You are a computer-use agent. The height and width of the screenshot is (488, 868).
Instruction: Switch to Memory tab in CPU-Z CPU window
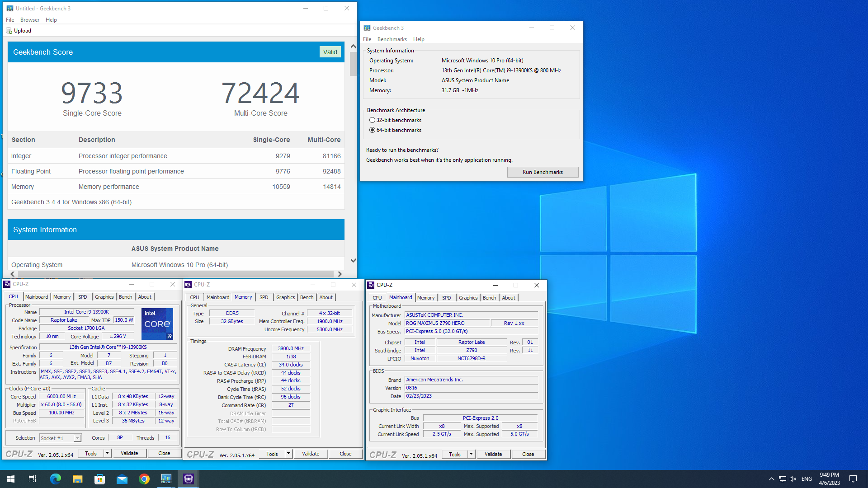point(62,297)
